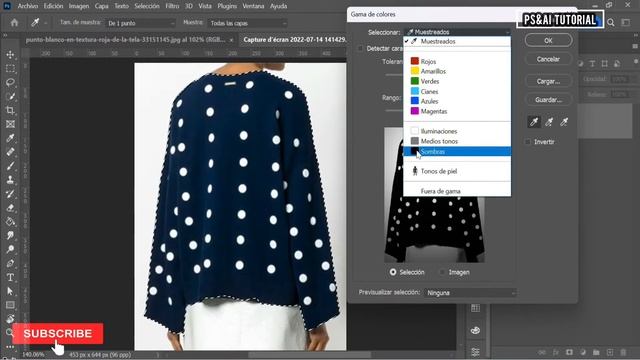Open the Imagen menu
This screenshot has width=640, height=360.
tap(79, 6)
